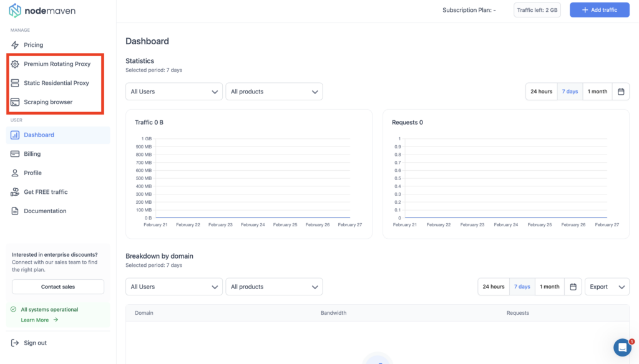Select the Dashboard menu item
Image resolution: width=639 pixels, height=364 pixels.
coord(58,135)
